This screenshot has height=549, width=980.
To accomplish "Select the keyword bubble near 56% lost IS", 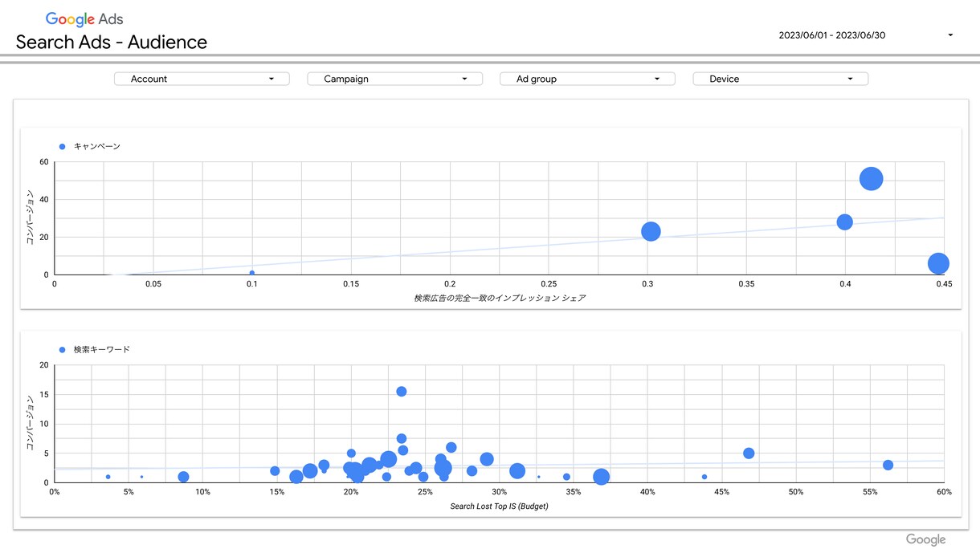I will click(x=888, y=466).
